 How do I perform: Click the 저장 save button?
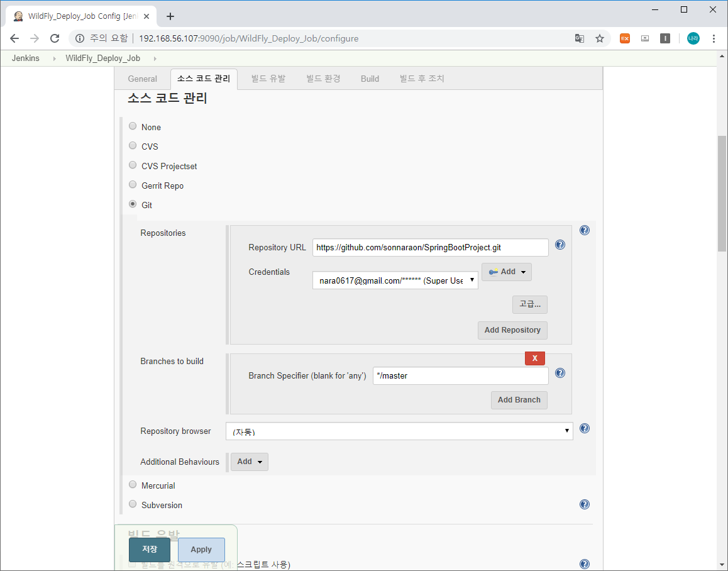pos(150,550)
